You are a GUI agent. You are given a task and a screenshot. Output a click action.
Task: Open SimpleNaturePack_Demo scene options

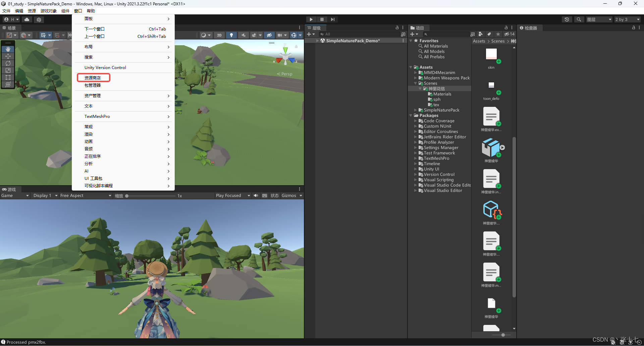tap(403, 41)
